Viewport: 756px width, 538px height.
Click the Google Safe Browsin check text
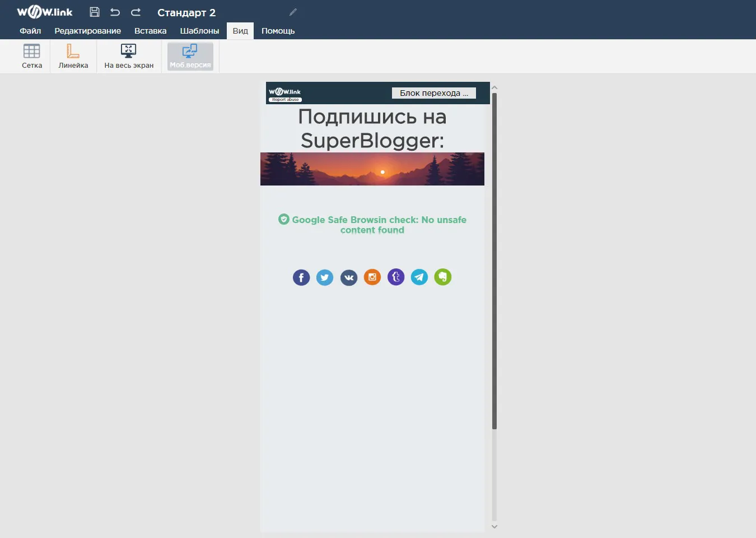click(379, 225)
